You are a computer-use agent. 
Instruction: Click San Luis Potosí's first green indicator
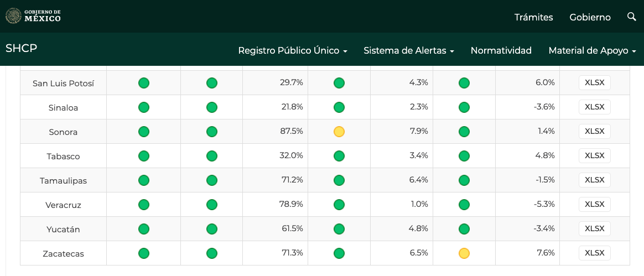pyautogui.click(x=144, y=83)
